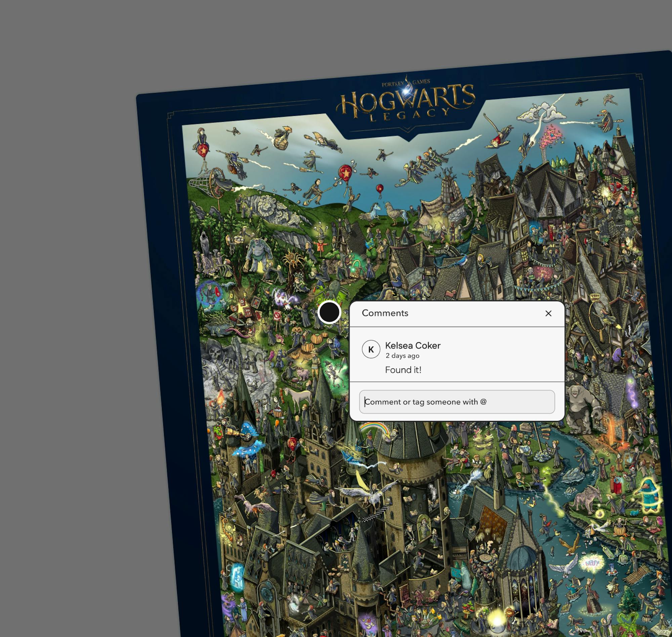672x637 pixels.
Task: Click the 'Found it!' comment text
Action: pos(403,370)
